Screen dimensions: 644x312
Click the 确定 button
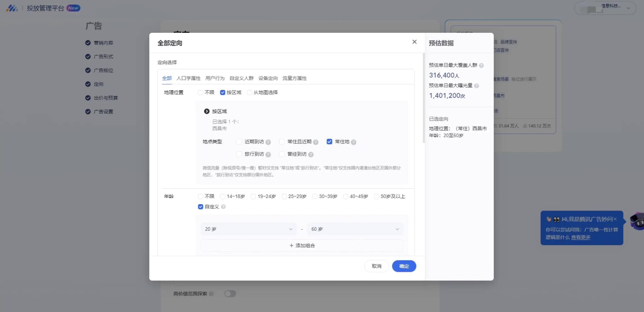pos(404,266)
